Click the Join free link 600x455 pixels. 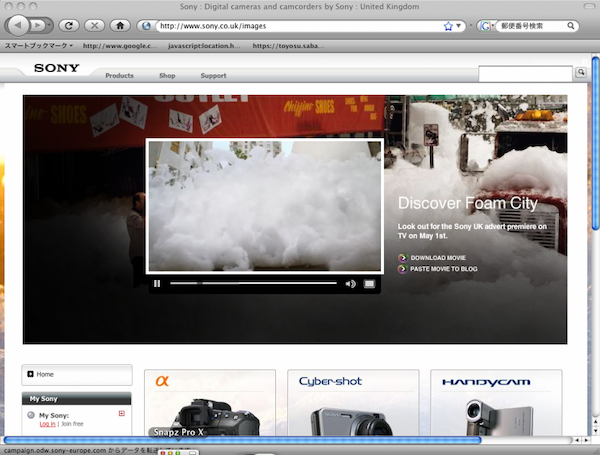72,424
